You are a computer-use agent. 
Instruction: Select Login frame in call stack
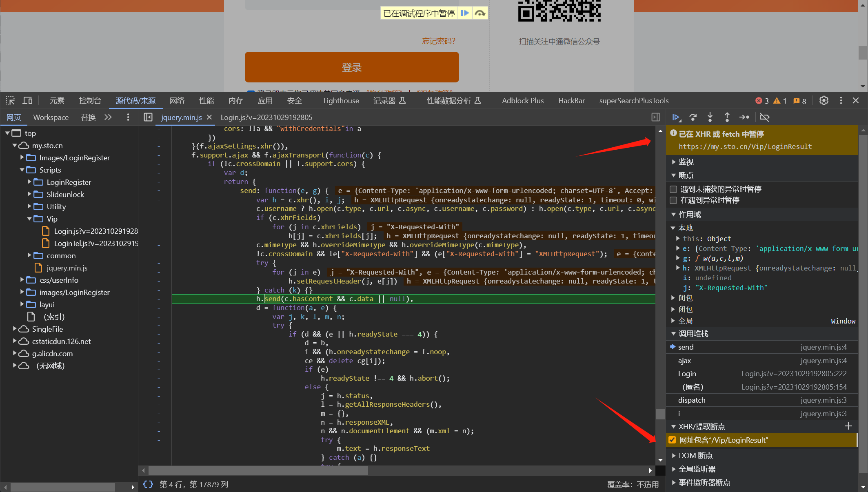click(762, 374)
